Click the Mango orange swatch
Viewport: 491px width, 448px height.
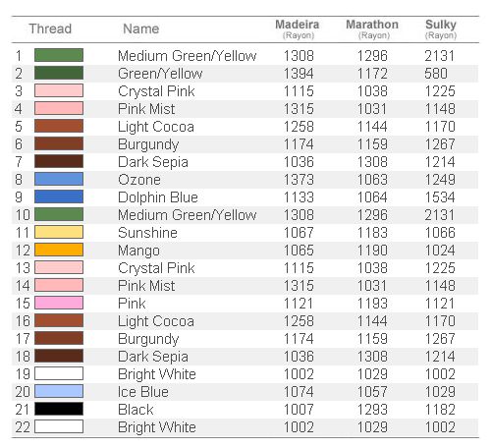[59, 250]
